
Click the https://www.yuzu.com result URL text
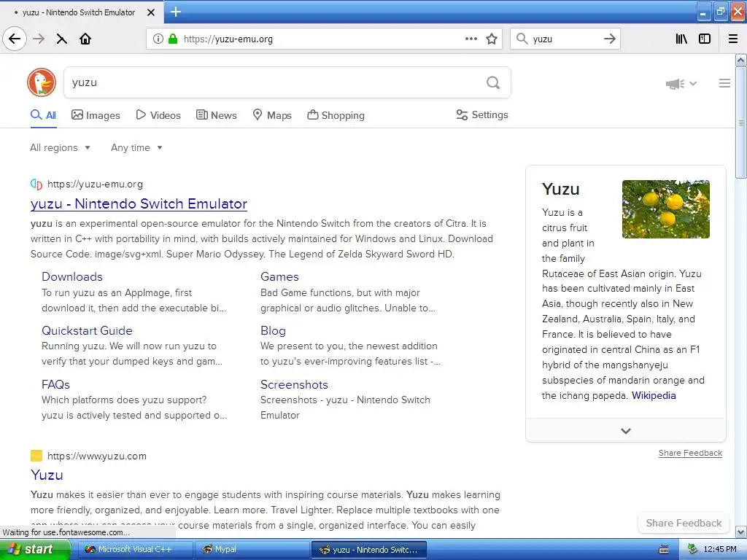tap(97, 456)
